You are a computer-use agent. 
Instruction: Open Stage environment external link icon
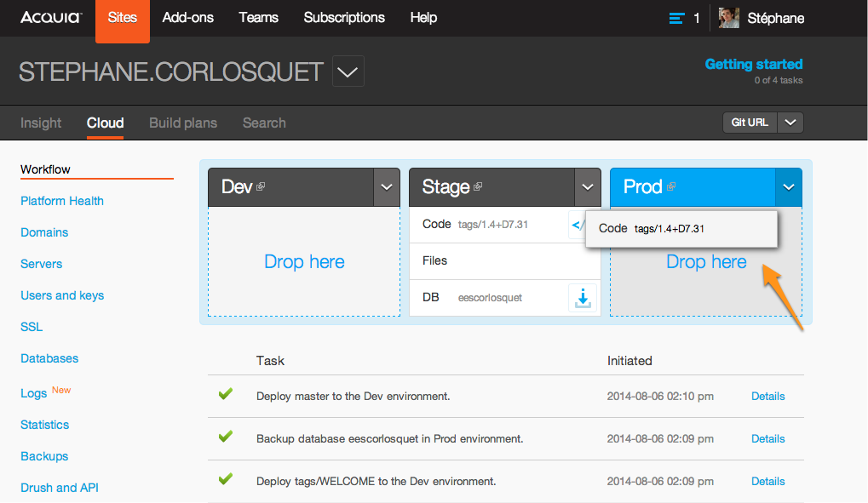coord(479,186)
